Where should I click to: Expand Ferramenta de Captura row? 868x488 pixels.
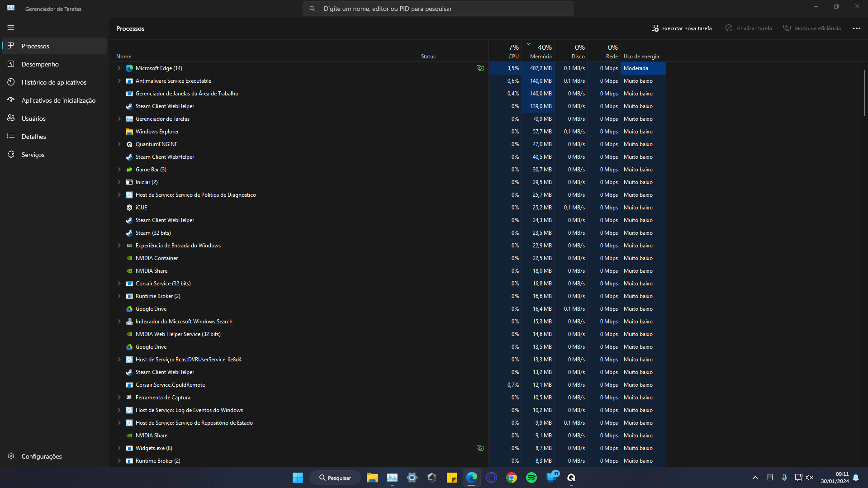coord(119,398)
